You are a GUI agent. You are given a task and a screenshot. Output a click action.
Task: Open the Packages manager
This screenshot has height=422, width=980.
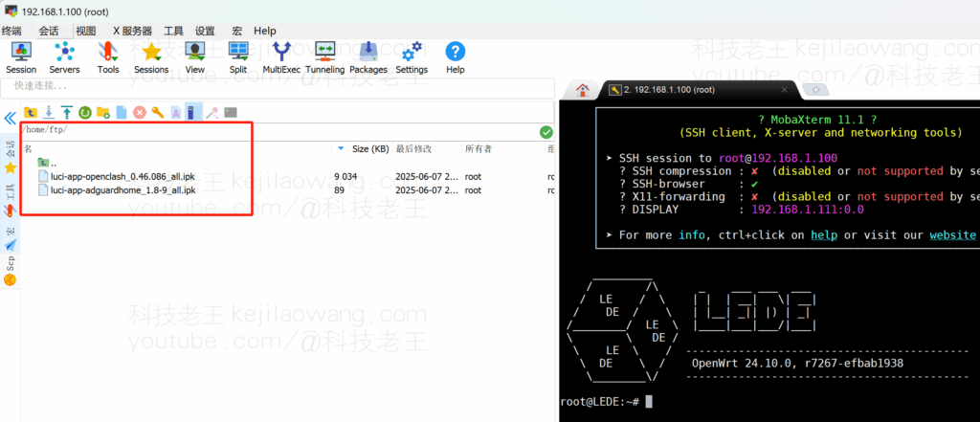coord(368,58)
